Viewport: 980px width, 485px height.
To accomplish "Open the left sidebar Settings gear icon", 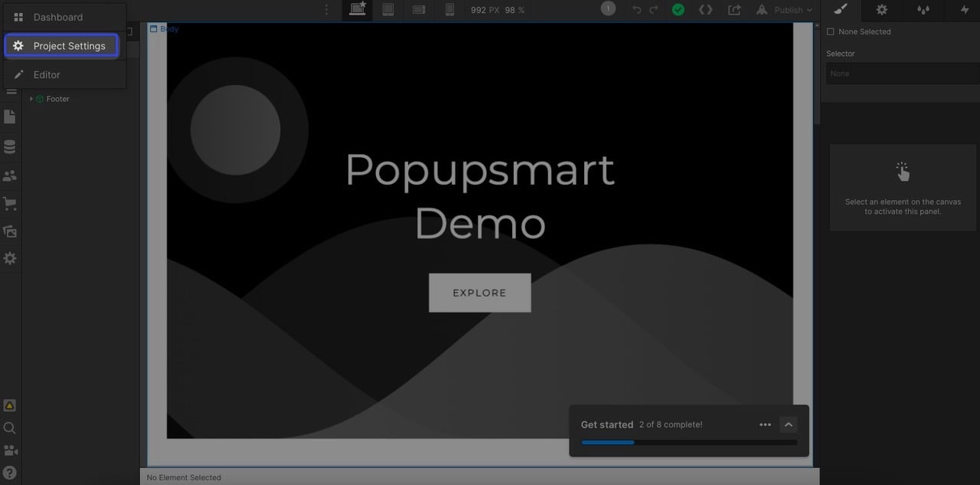I will coord(10,259).
